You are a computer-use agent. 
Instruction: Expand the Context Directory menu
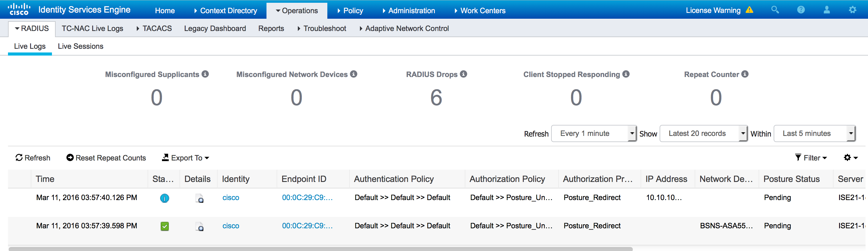[x=225, y=10]
